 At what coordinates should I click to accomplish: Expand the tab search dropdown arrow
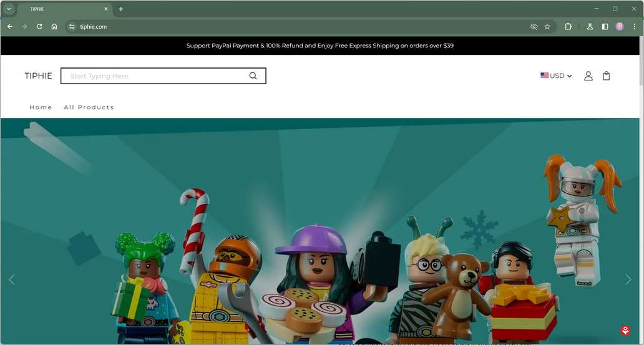point(9,9)
